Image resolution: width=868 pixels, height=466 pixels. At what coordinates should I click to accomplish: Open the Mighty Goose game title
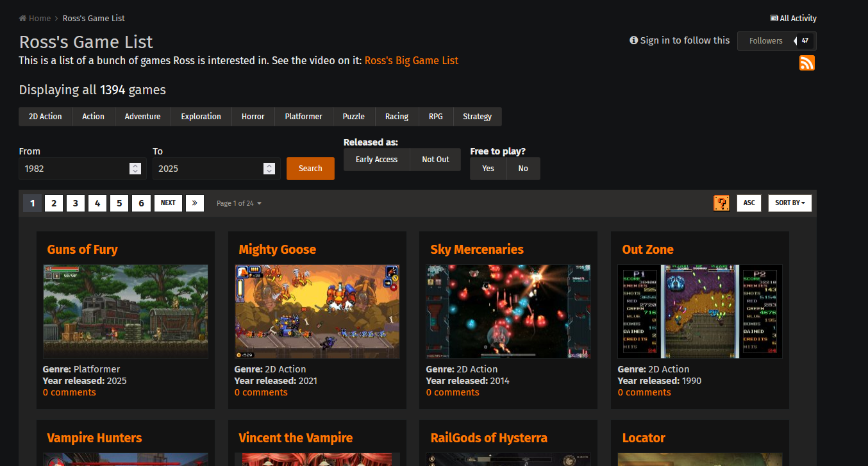click(x=277, y=249)
